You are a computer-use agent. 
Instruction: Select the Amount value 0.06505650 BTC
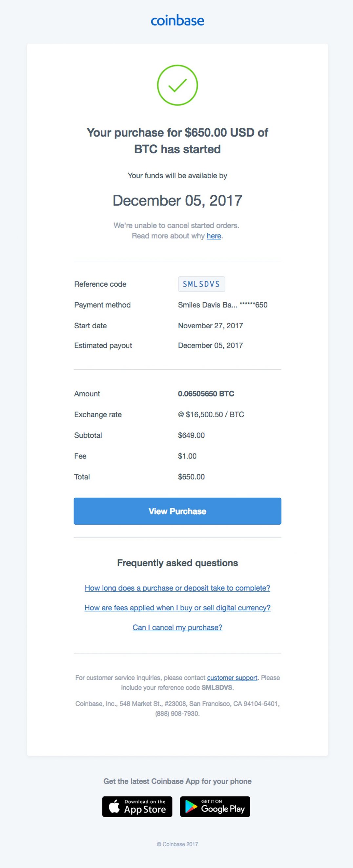coord(206,393)
